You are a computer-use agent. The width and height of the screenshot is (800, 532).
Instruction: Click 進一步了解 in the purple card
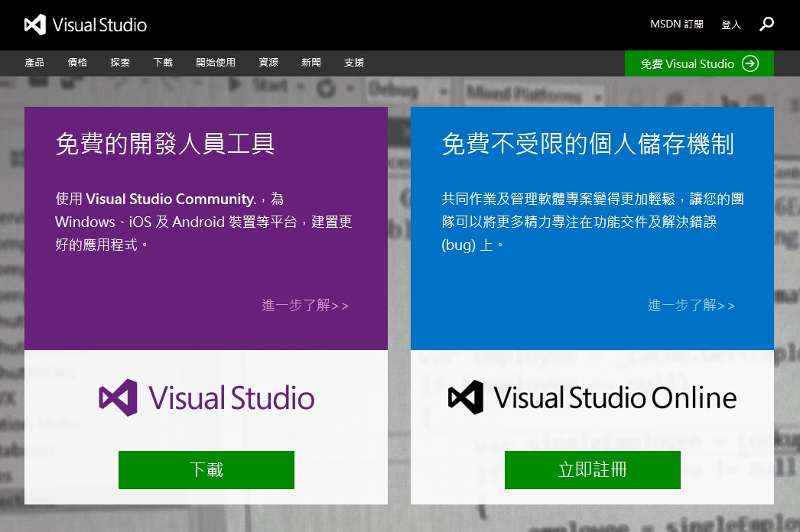pyautogui.click(x=305, y=306)
